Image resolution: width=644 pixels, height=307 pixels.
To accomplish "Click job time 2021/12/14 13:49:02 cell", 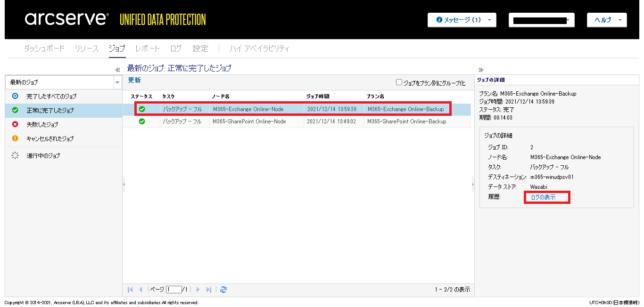I will click(x=330, y=121).
